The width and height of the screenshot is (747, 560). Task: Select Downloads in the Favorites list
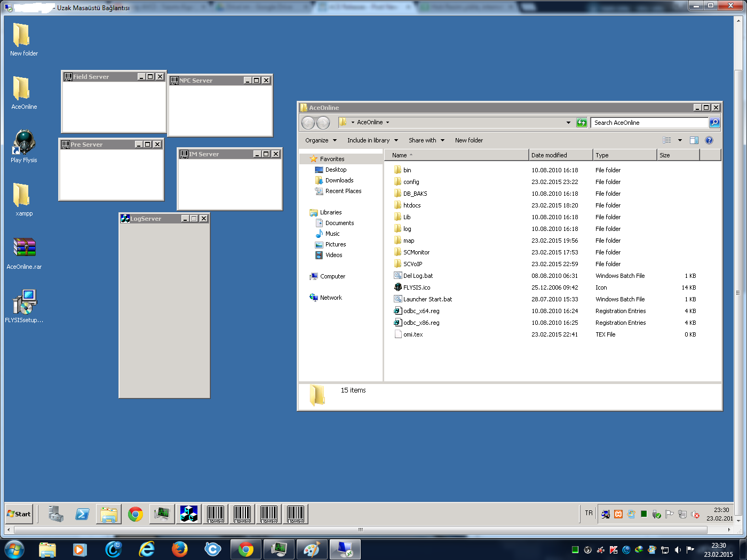click(x=334, y=180)
